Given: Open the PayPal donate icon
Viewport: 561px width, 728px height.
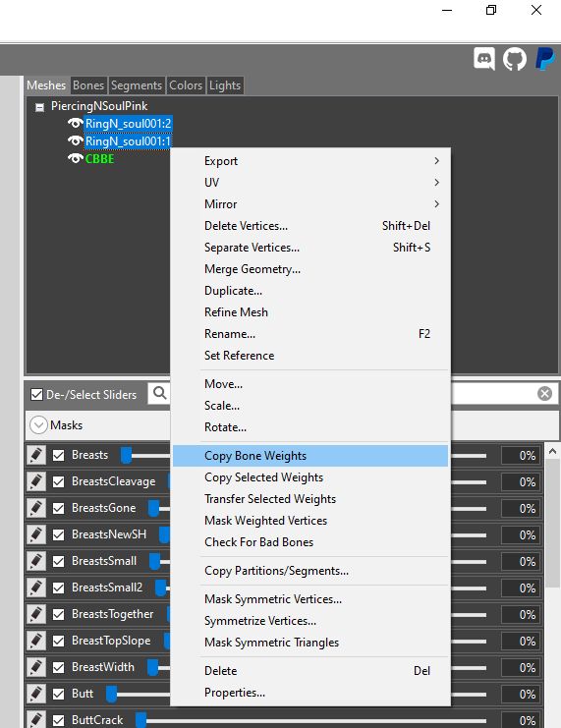Looking at the screenshot, I should pyautogui.click(x=544, y=59).
